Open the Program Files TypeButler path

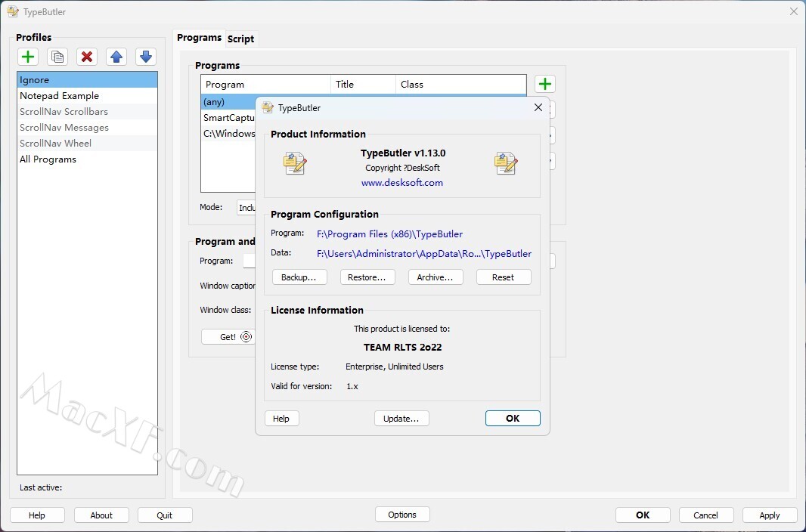click(389, 234)
